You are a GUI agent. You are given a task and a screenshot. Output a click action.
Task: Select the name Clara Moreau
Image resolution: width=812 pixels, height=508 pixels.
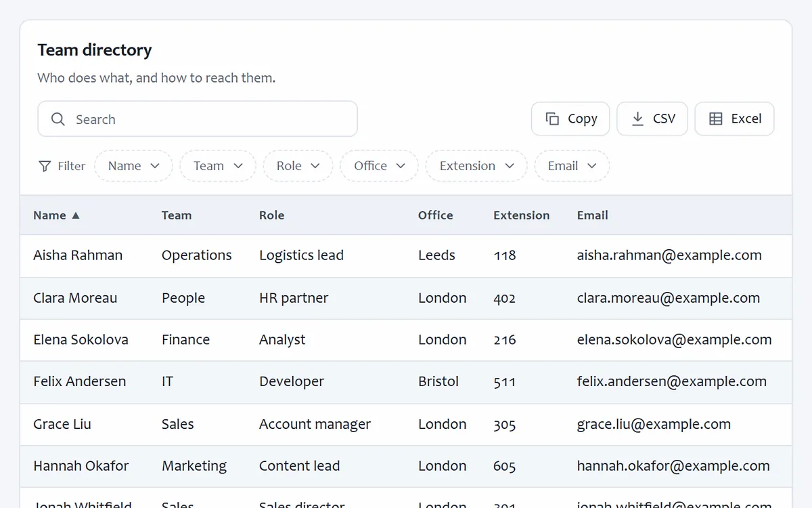(75, 298)
